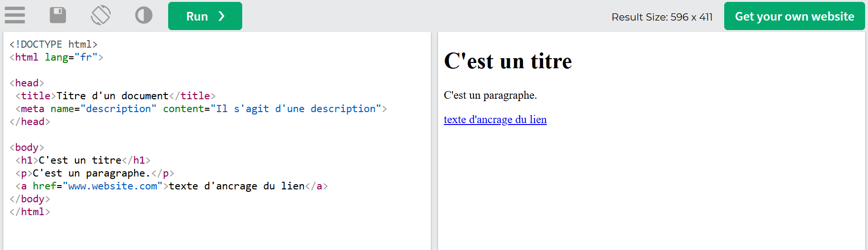Place the cursor in the meta description line

pyautogui.click(x=201, y=109)
